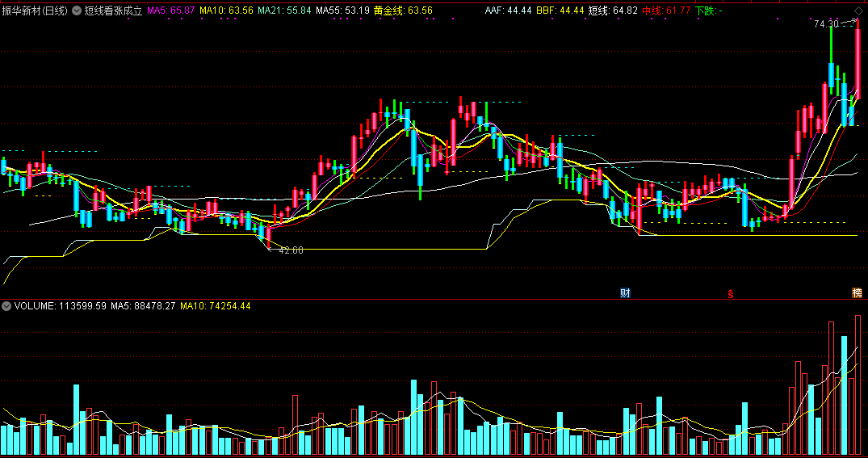Click the blue 财 financial report marker
This screenshot has width=868, height=458.
[x=625, y=293]
